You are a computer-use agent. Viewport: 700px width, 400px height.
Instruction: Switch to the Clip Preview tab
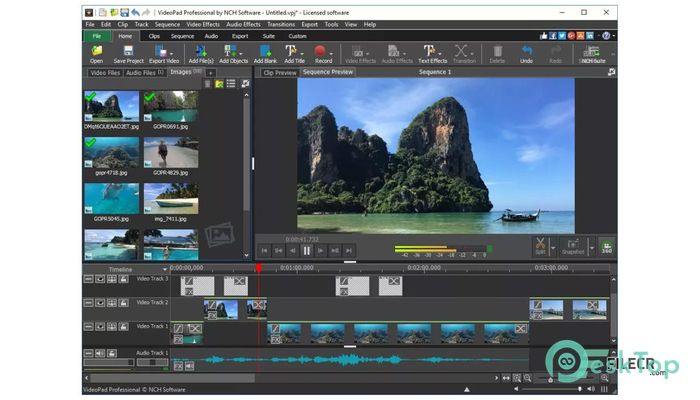point(279,73)
